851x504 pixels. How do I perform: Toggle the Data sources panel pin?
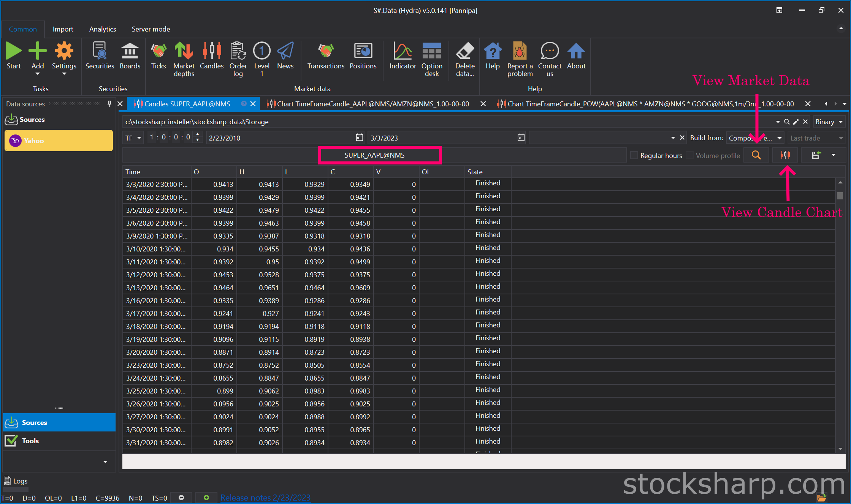tap(109, 104)
